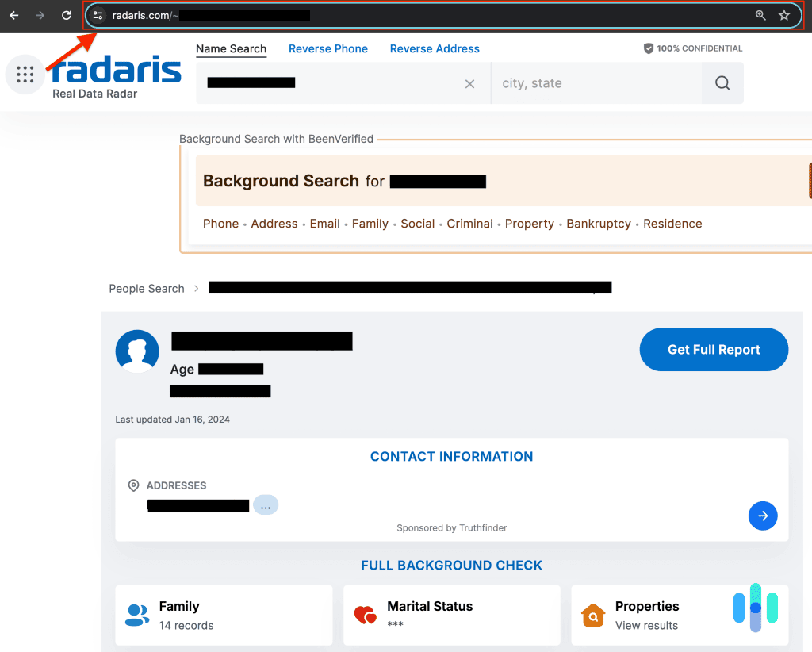Start a search with the magnifying glass icon
Viewport: 812px width, 652px height.
point(722,82)
